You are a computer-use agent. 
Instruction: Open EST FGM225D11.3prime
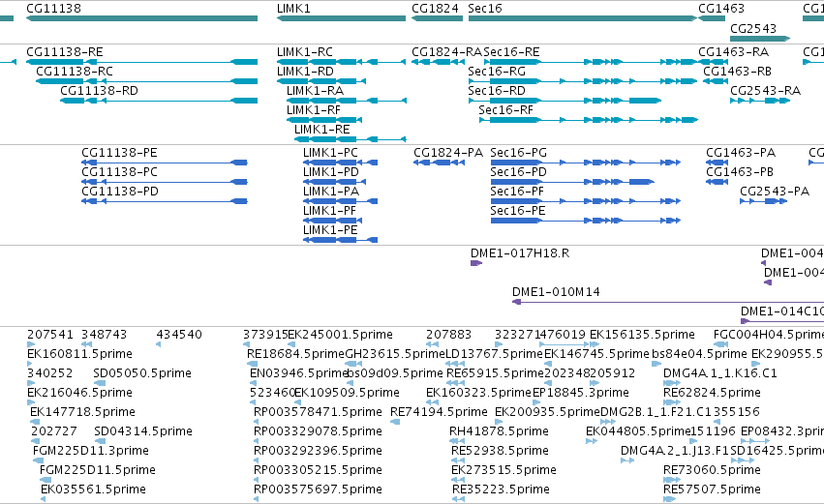pyautogui.click(x=91, y=452)
